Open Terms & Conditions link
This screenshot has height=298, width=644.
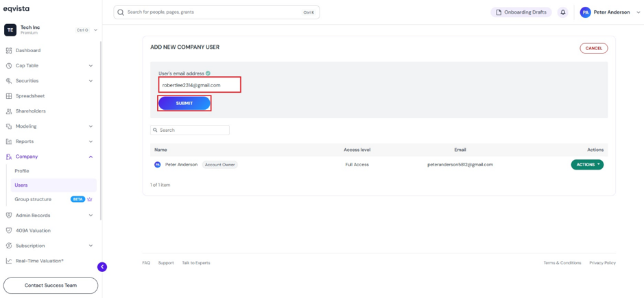tap(562, 263)
